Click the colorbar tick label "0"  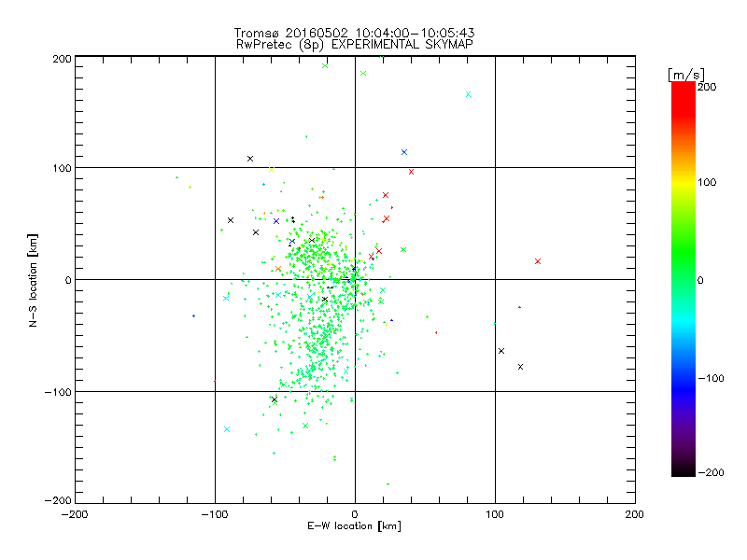[x=700, y=281]
